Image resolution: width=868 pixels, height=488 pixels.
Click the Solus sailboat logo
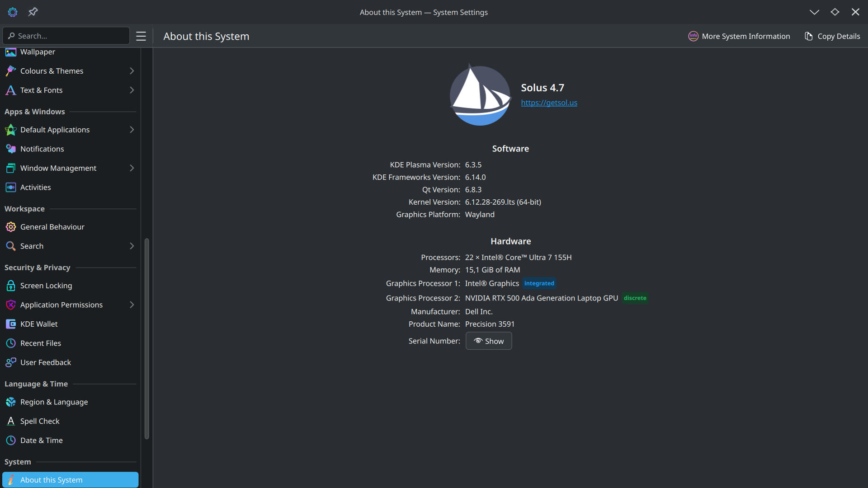pyautogui.click(x=480, y=95)
